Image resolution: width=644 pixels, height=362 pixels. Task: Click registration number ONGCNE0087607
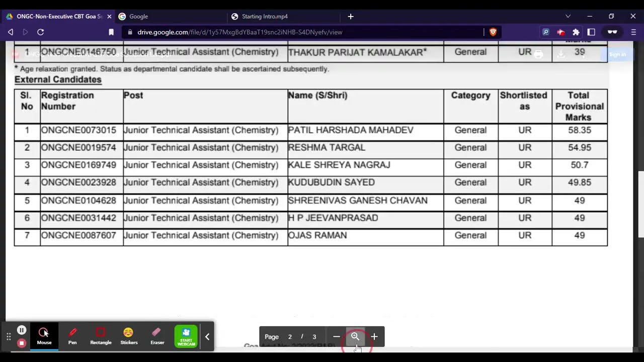tap(78, 235)
